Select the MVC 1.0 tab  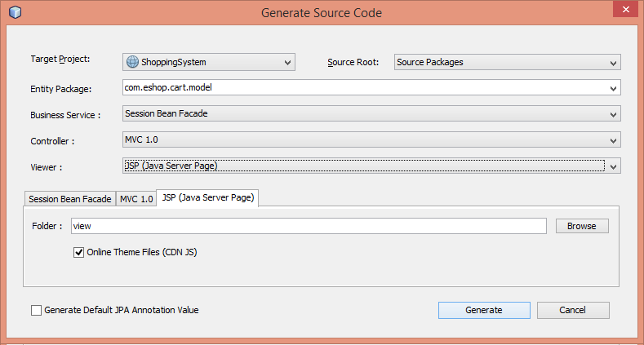coord(135,199)
